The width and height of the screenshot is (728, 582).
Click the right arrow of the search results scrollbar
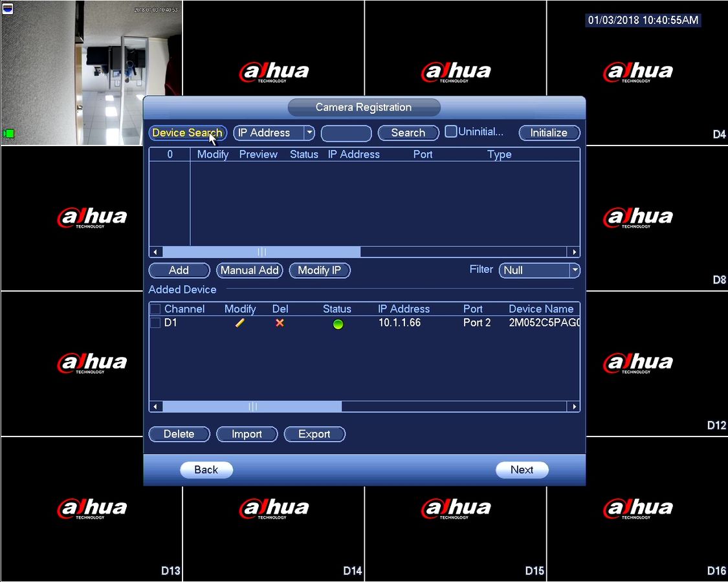(574, 252)
